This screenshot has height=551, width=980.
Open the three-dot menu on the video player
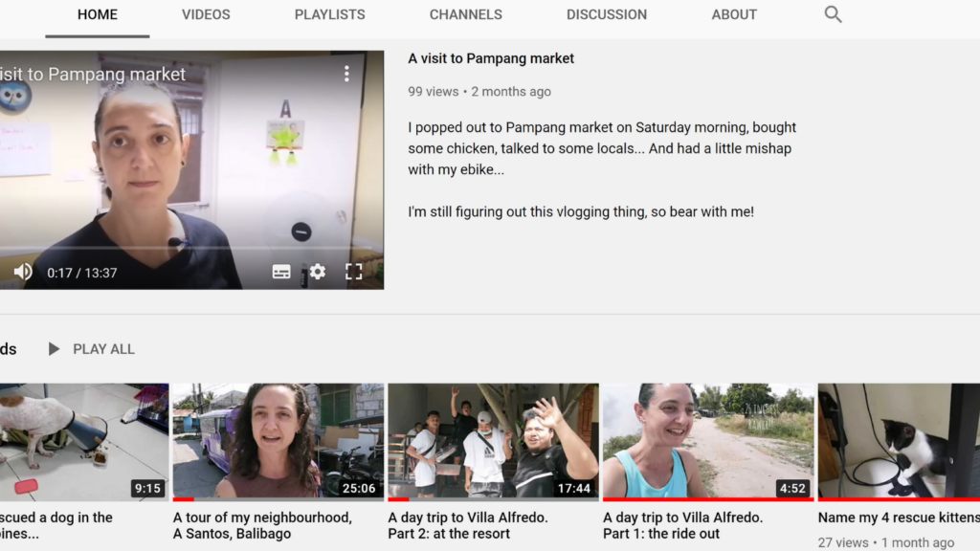(x=346, y=74)
